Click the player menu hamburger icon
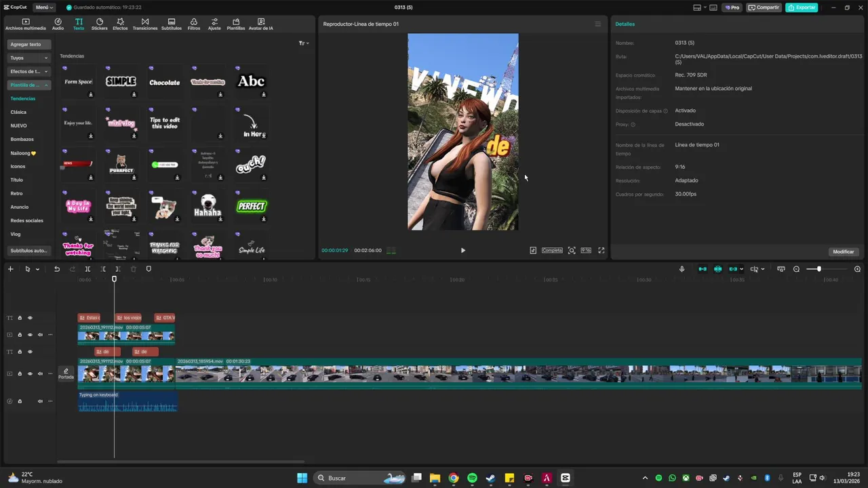Viewport: 868px width, 488px height. (x=597, y=24)
